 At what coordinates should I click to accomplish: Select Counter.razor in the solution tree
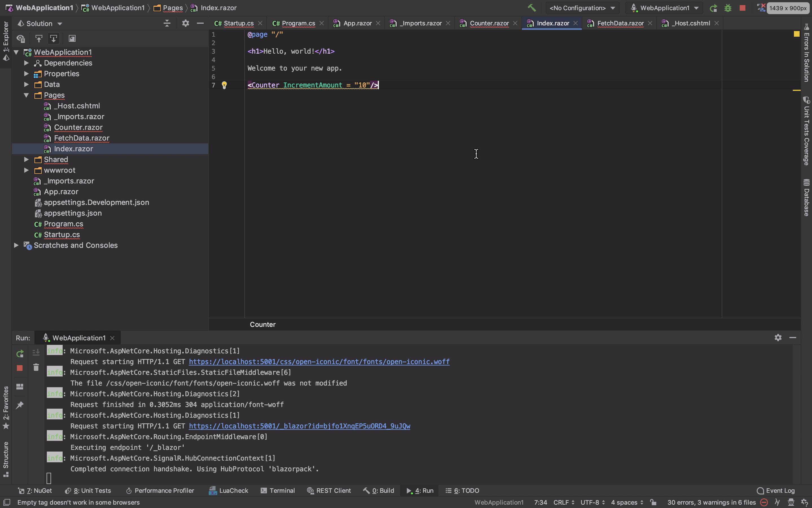78,127
